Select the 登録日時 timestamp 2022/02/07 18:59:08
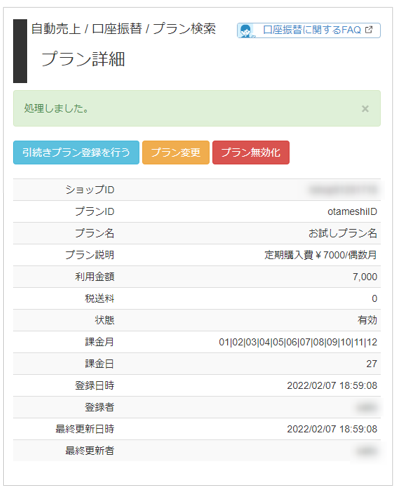Viewport: 400px width, 493px height. coord(332,386)
